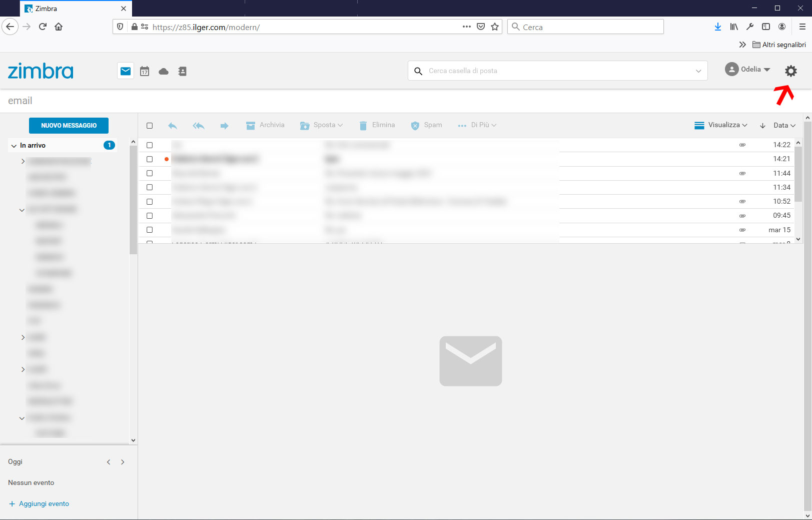Archive the selected message

coord(265,125)
